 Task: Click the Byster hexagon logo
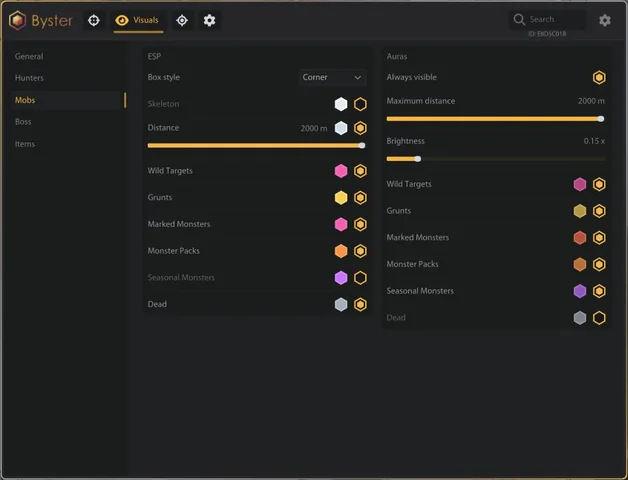pos(17,20)
